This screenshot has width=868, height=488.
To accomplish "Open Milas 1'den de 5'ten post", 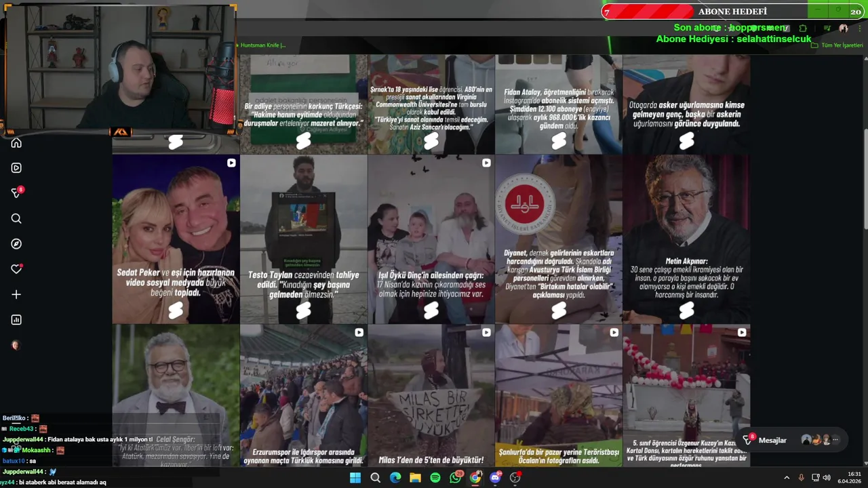I will [x=431, y=396].
